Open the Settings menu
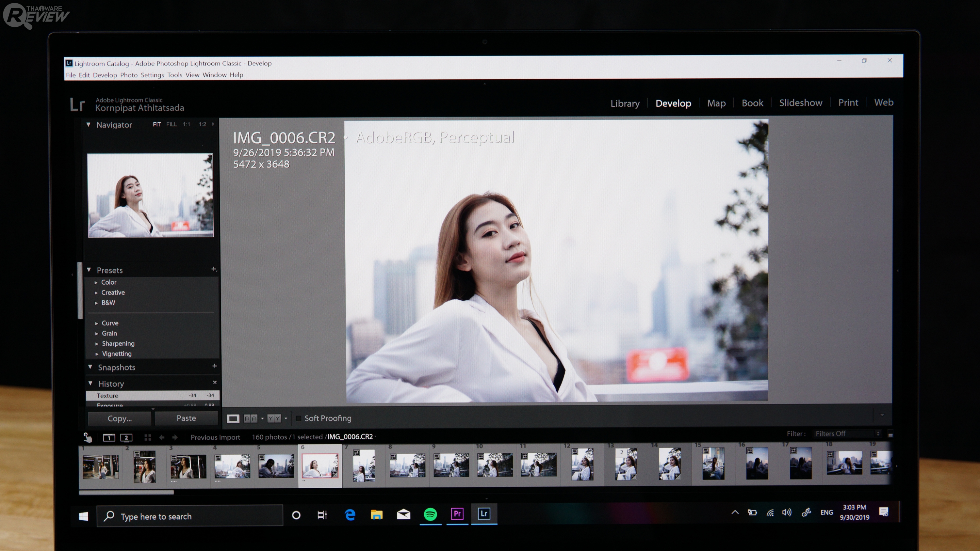 [x=152, y=75]
